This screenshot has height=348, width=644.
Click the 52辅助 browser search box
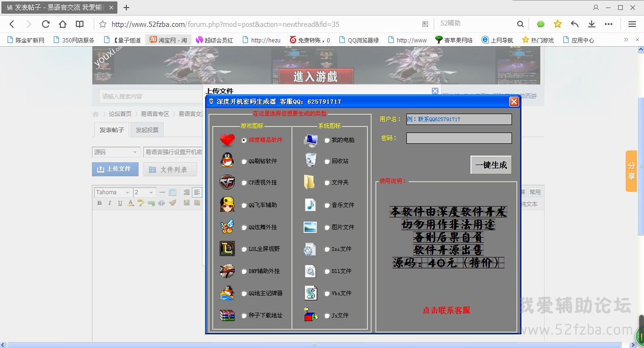(x=476, y=24)
